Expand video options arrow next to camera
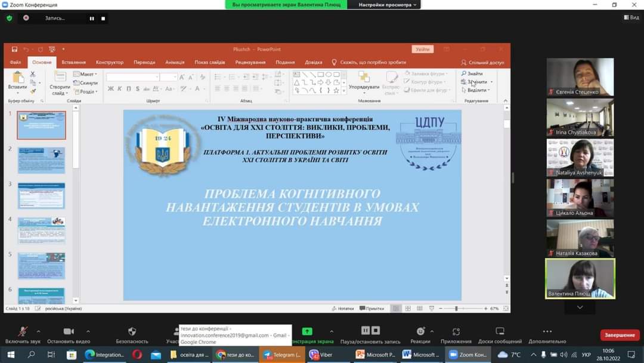The height and width of the screenshot is (363, 644). tap(88, 331)
